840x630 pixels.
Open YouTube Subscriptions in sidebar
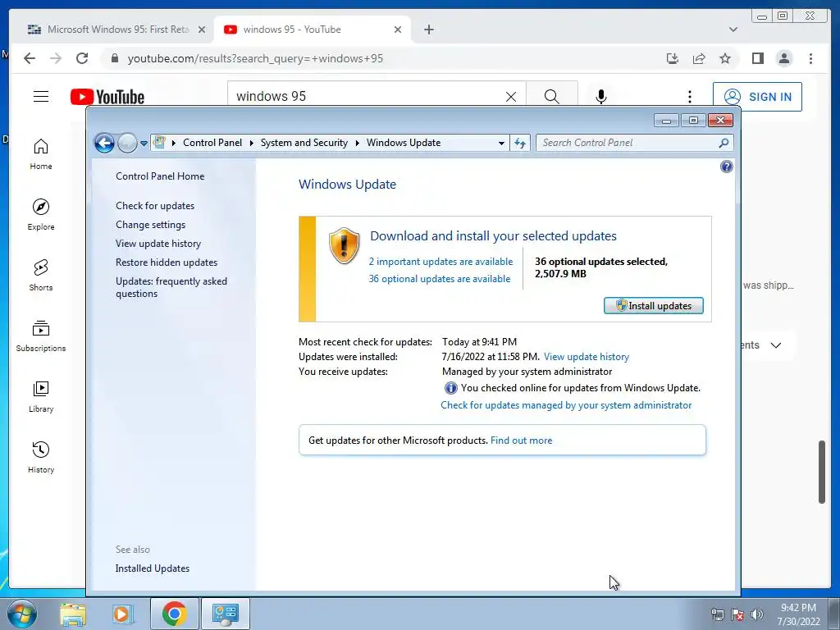click(x=41, y=336)
